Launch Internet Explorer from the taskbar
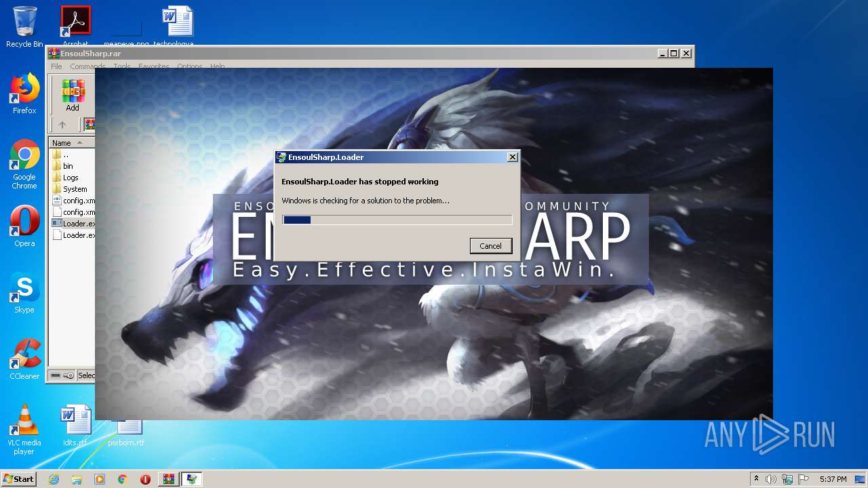 point(54,479)
